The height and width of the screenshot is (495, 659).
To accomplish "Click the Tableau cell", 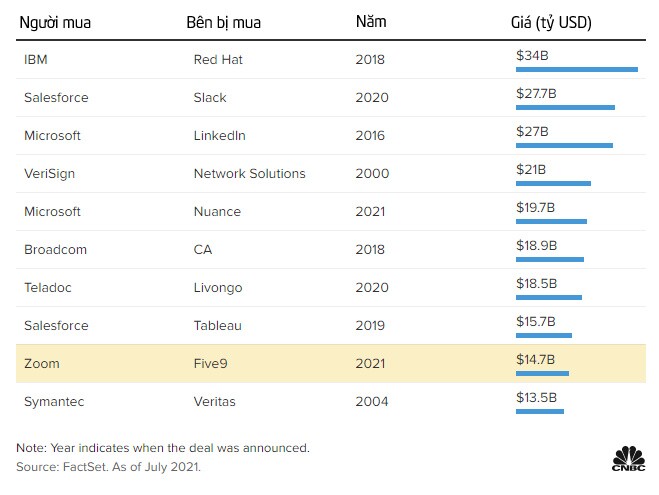I will pyautogui.click(x=218, y=326).
